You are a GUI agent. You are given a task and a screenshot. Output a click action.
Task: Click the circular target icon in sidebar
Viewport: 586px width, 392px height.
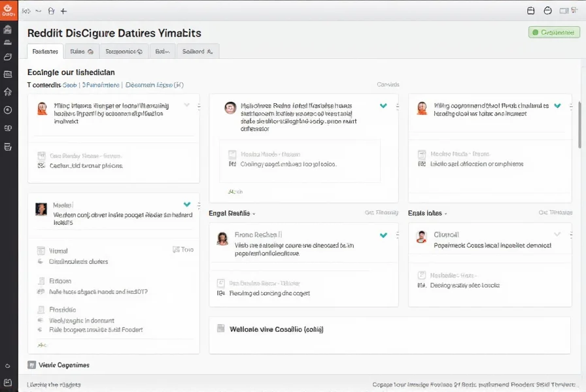click(x=8, y=110)
